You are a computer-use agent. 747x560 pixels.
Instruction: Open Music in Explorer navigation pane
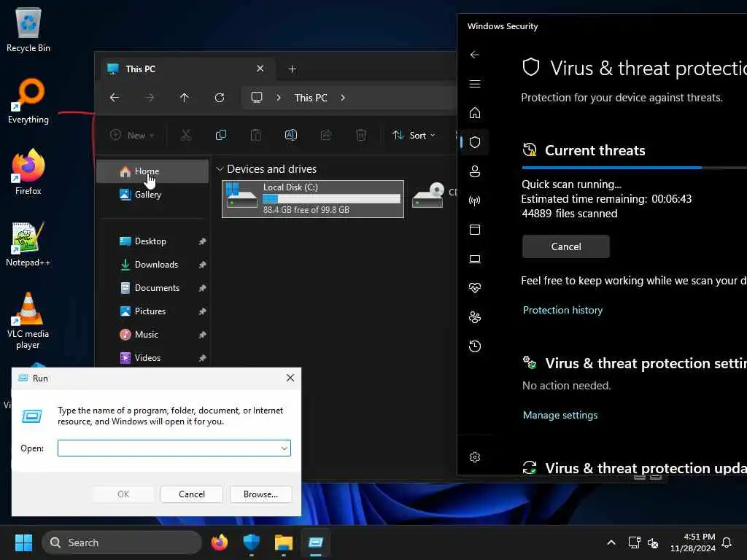(152, 334)
